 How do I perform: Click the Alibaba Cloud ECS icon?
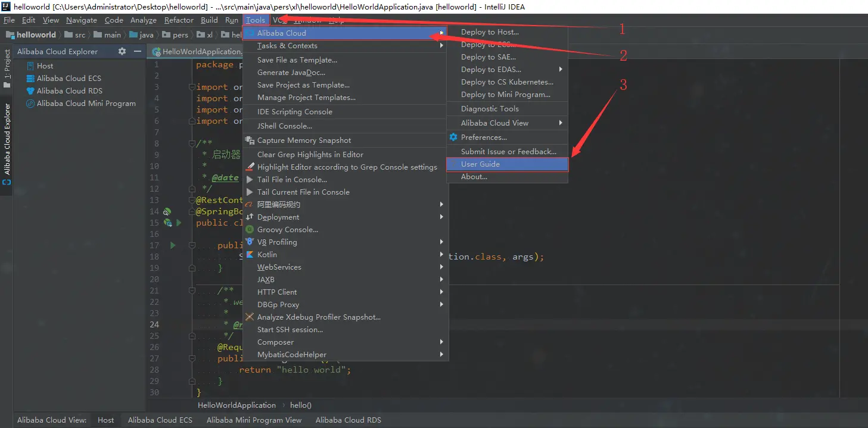(x=30, y=78)
